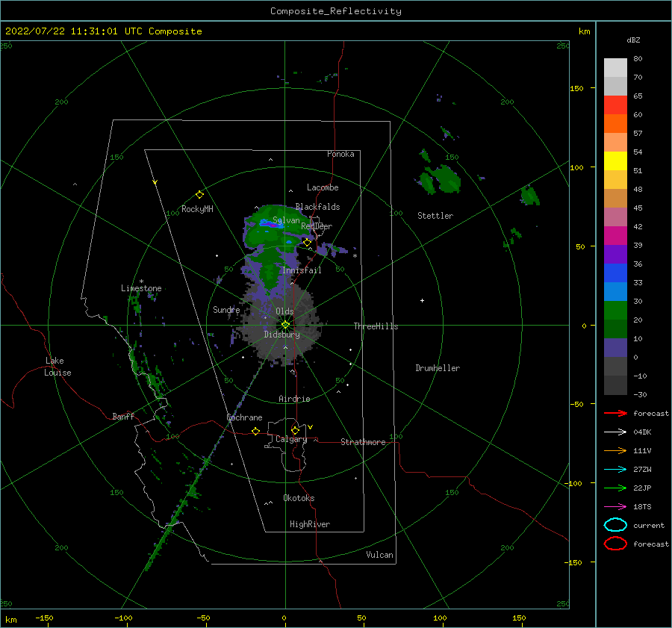Click the dBZ legend heading
The image size is (672, 628).
(x=633, y=40)
